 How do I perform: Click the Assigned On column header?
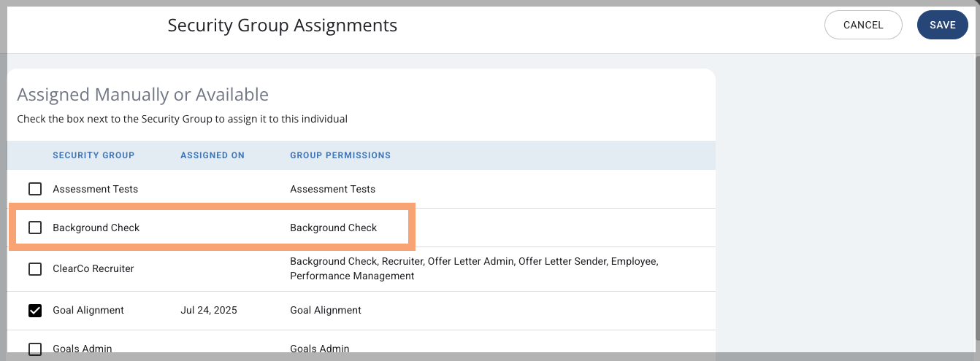[x=213, y=155]
